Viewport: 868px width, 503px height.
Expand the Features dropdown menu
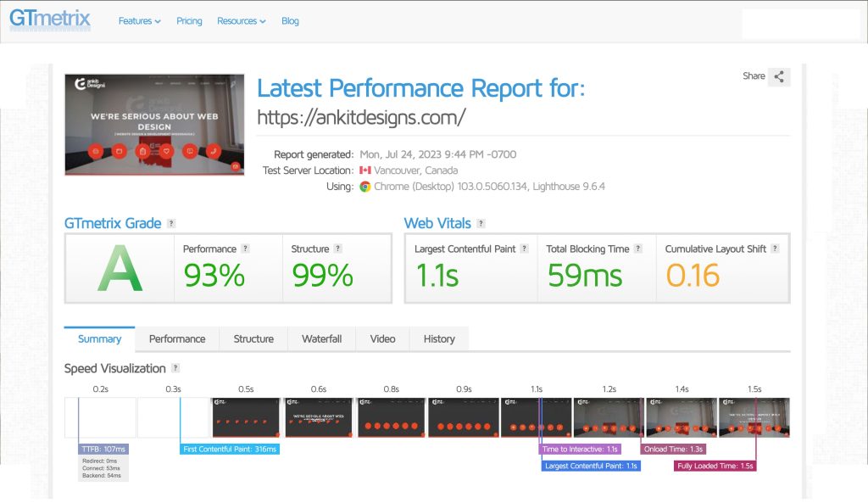point(139,21)
